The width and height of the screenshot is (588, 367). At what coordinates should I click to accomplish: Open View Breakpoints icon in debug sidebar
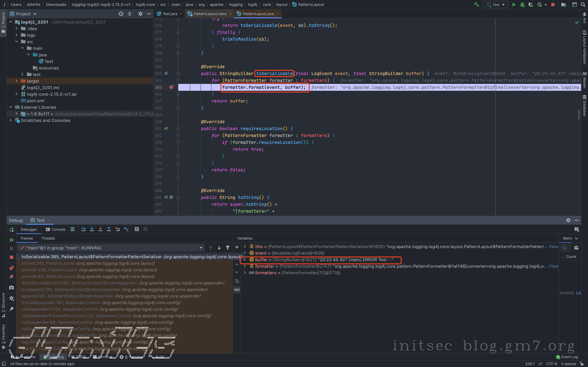coord(11,268)
